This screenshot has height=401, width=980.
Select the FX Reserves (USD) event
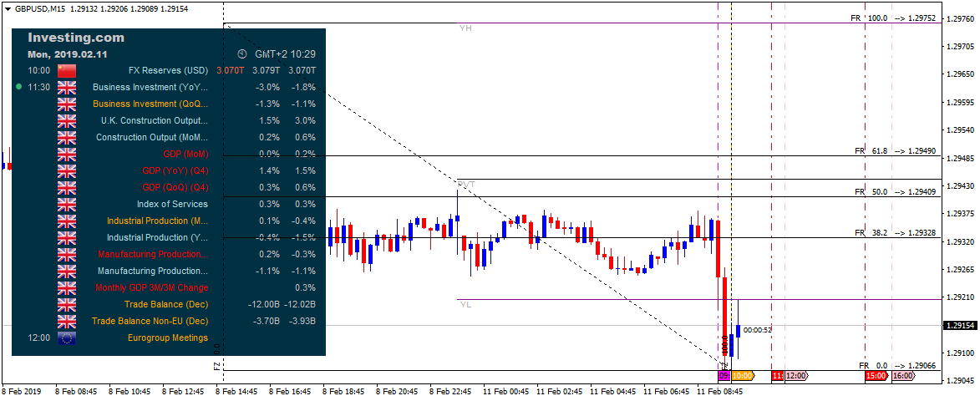tap(168, 70)
